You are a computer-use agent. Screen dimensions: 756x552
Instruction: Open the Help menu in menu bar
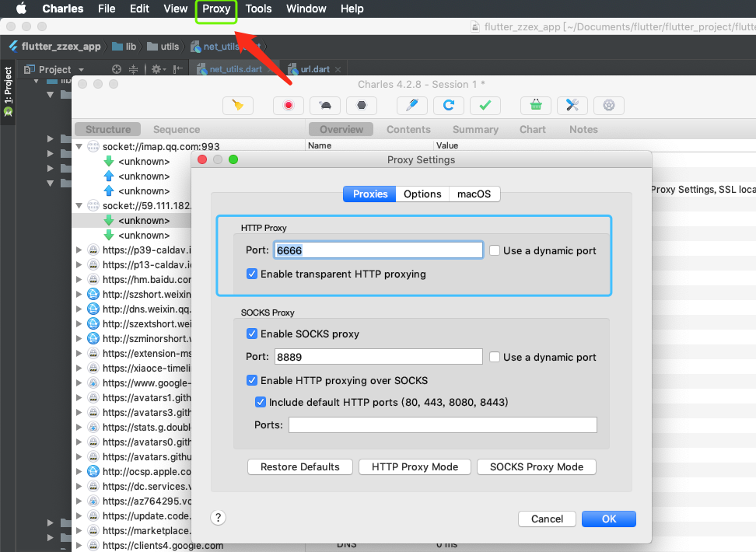point(352,9)
